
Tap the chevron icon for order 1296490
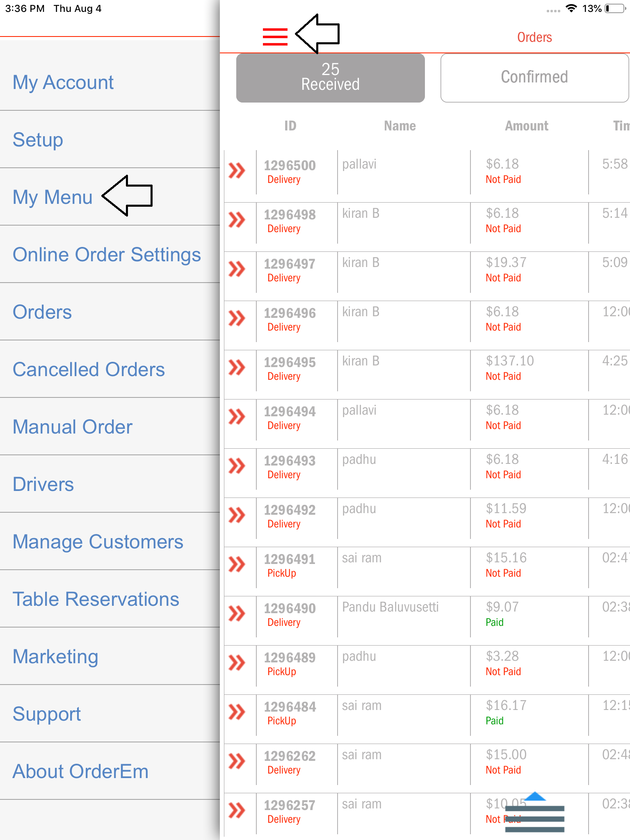click(237, 614)
